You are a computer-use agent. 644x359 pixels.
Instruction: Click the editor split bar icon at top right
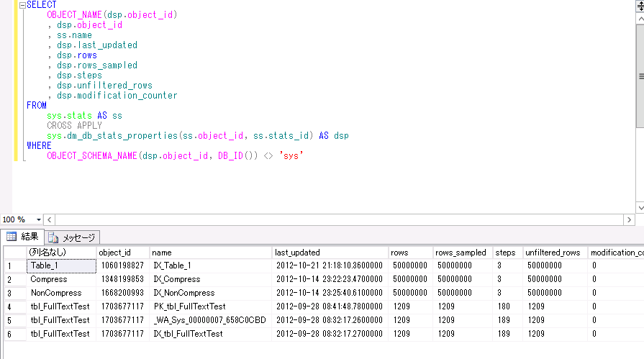click(x=640, y=6)
